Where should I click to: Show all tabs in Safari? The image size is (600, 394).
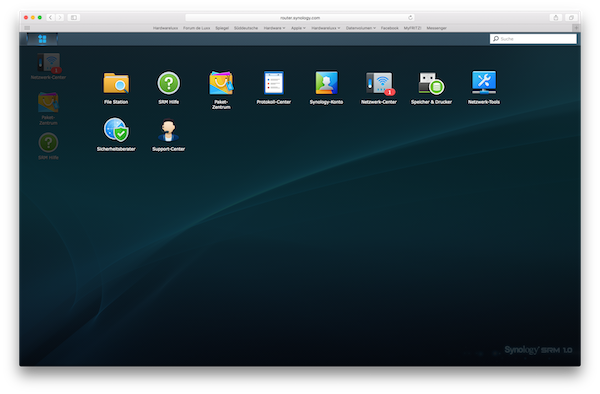tap(571, 18)
